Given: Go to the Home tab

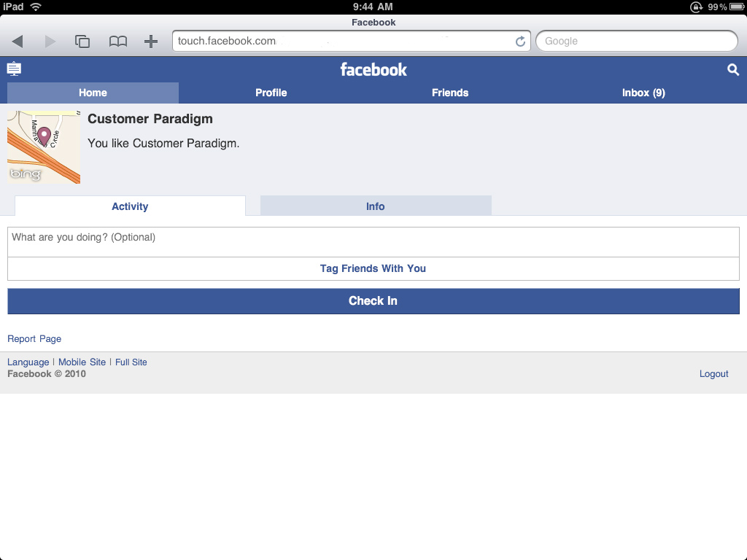Looking at the screenshot, I should [x=93, y=93].
